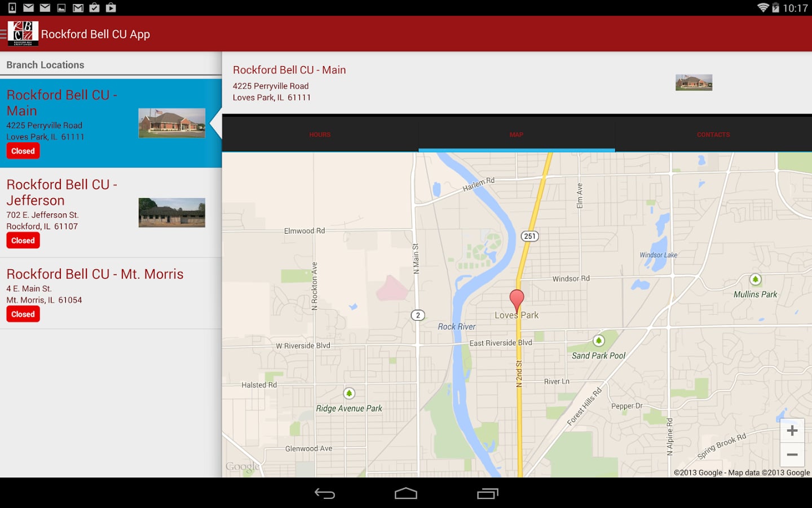Click the Pepper Dr label on map
This screenshot has width=812, height=508.
tap(627, 406)
